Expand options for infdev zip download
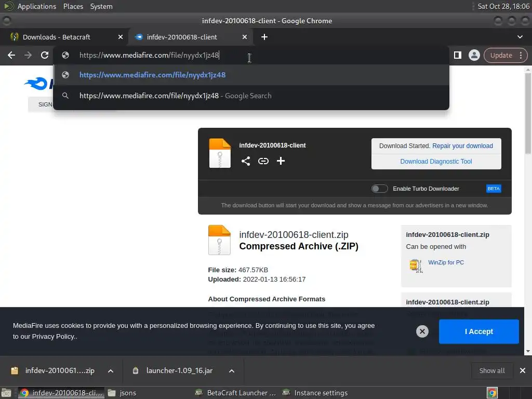 111,371
